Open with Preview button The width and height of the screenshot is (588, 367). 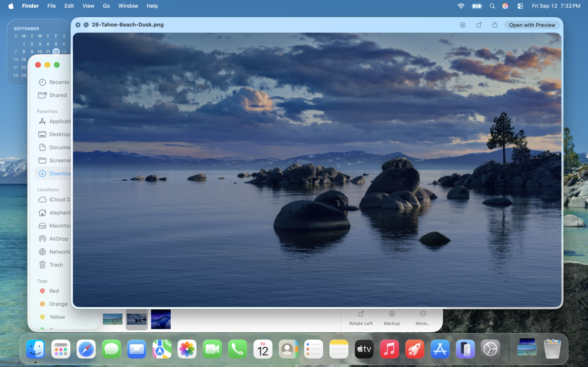532,25
